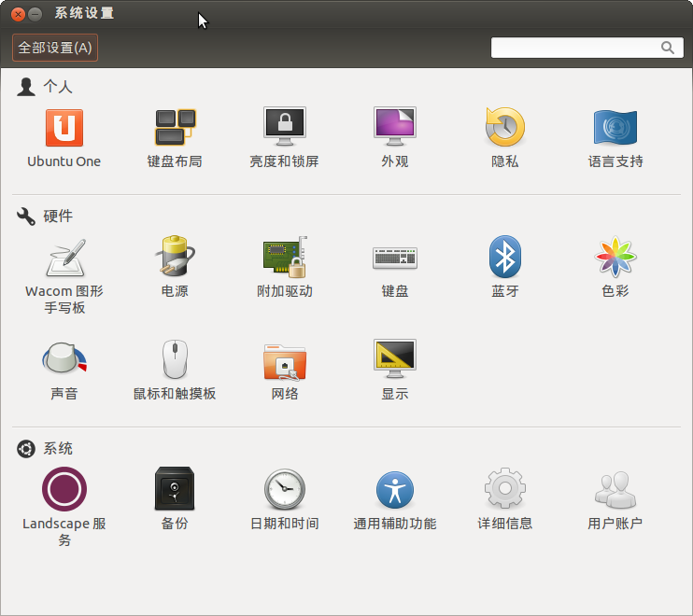The width and height of the screenshot is (693, 616).
Task: Open 日期和时间 date and time settings
Action: click(285, 499)
